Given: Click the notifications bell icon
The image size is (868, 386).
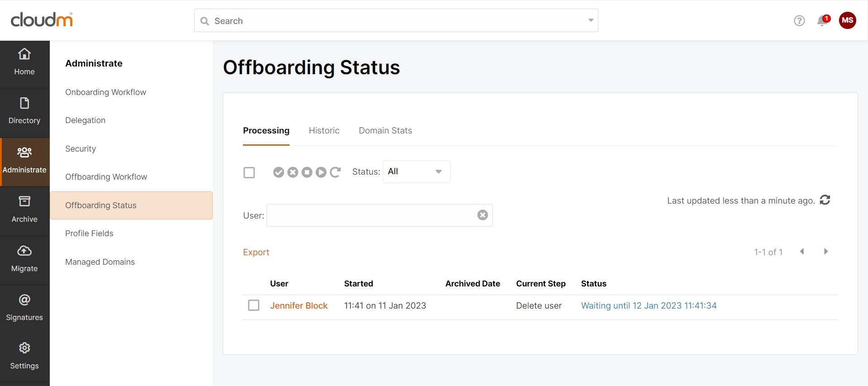Looking at the screenshot, I should (x=823, y=21).
